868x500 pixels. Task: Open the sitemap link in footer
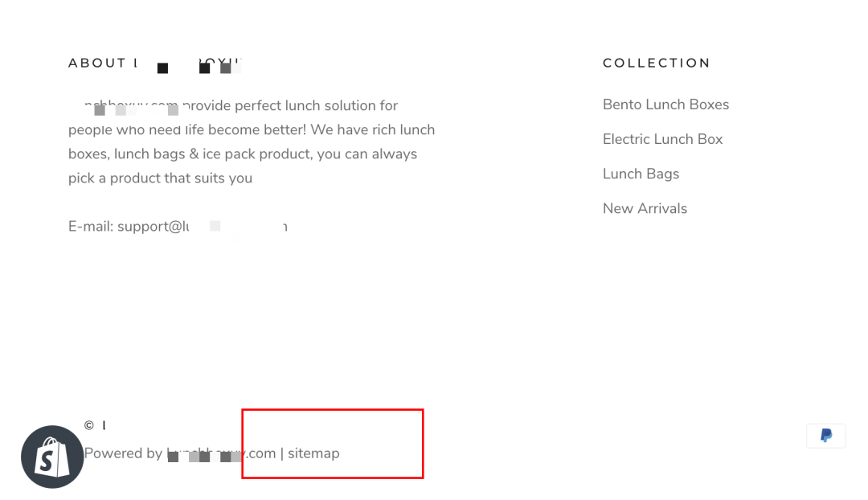click(313, 453)
